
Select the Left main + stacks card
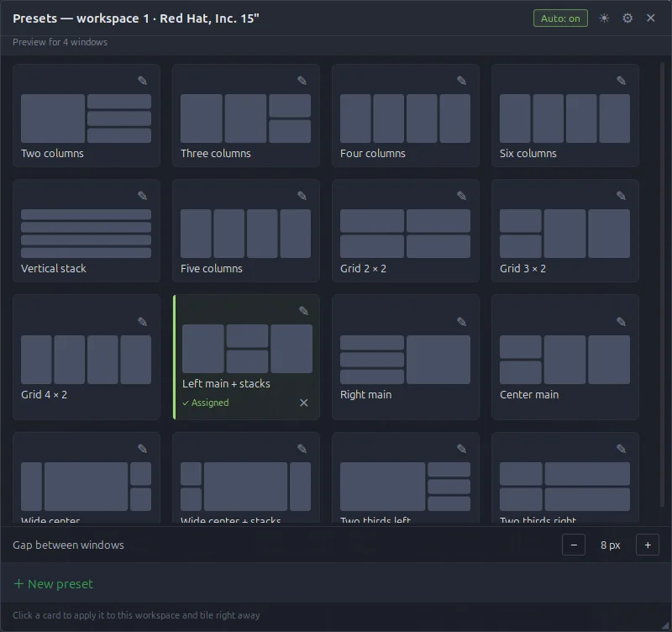click(x=246, y=356)
